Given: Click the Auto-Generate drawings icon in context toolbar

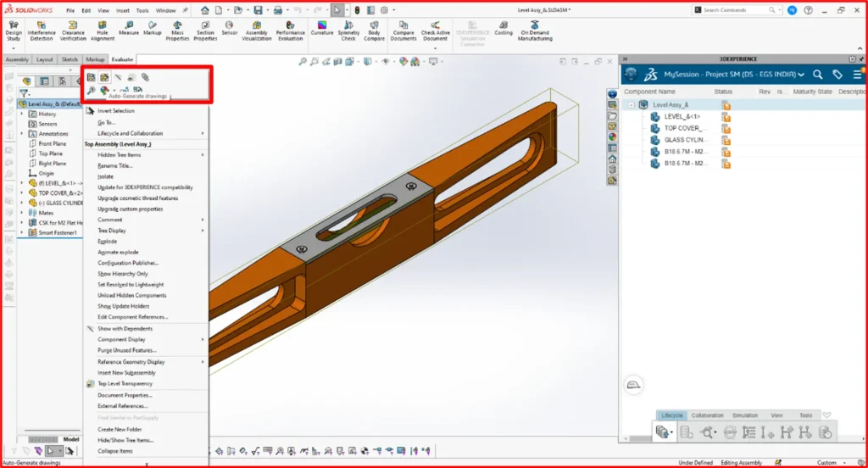Looking at the screenshot, I should pos(104,77).
